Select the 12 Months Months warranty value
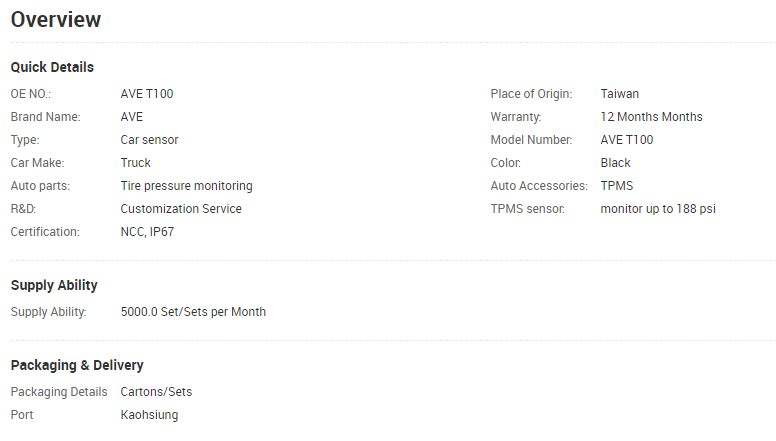This screenshot has height=441, width=776. coord(651,117)
